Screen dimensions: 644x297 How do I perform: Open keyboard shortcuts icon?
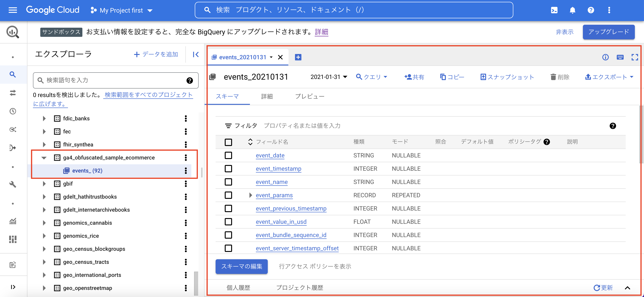(620, 57)
